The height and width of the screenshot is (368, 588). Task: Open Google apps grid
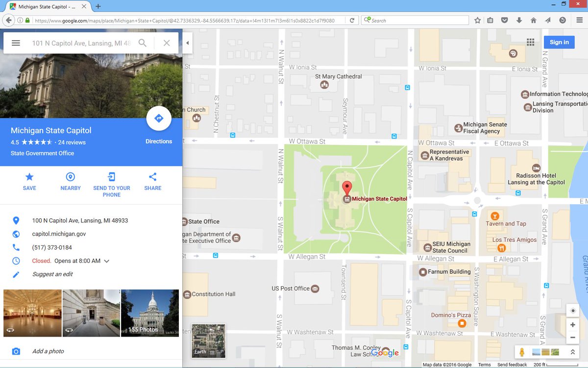[x=530, y=42]
